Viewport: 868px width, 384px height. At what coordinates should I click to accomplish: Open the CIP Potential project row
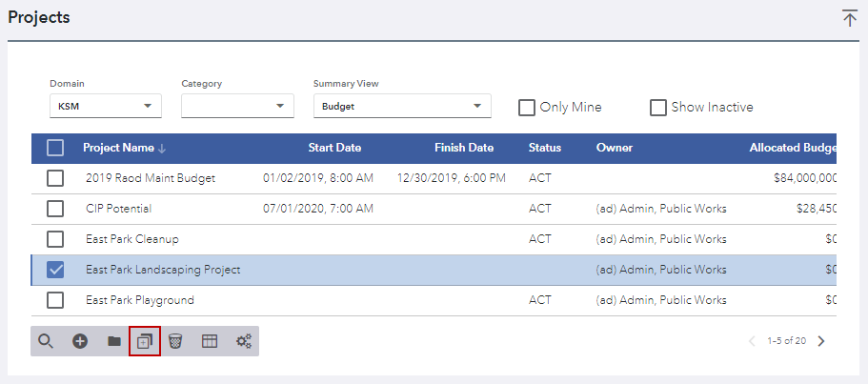click(118, 209)
